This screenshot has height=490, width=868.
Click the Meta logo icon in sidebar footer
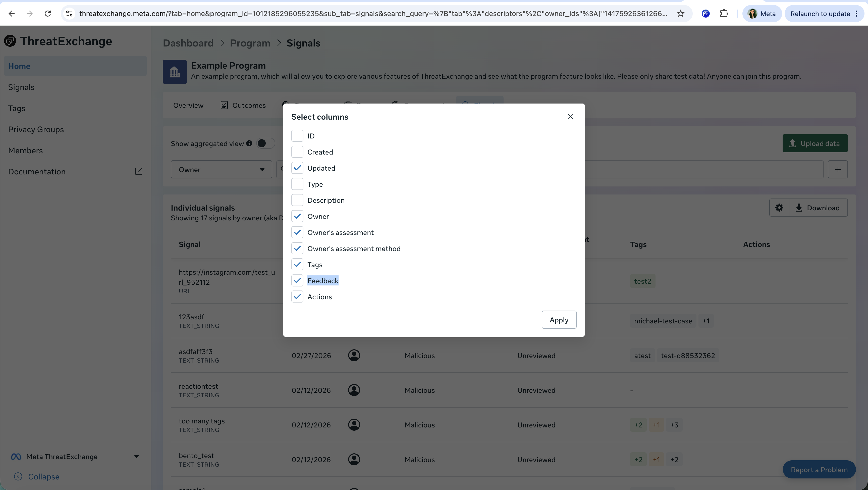[16, 457]
